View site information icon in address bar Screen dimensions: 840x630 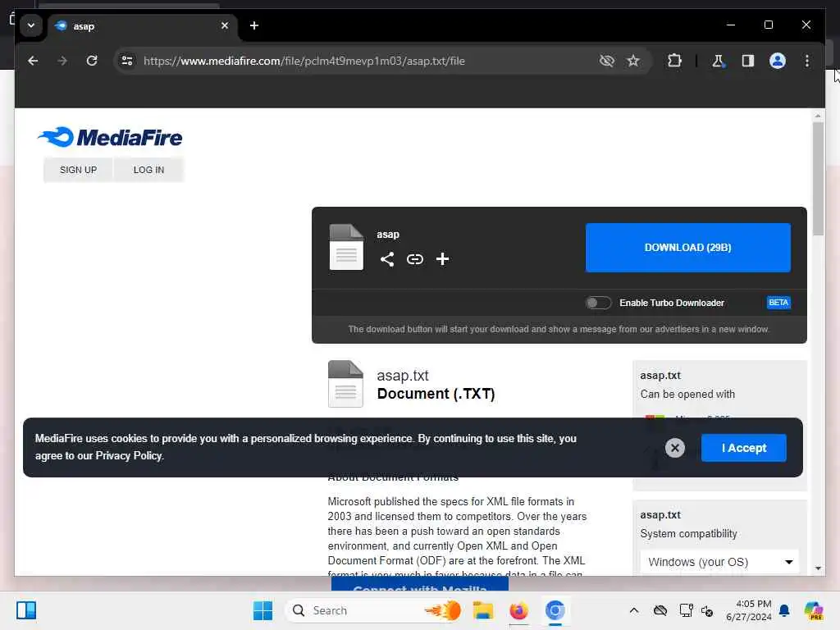pyautogui.click(x=127, y=61)
